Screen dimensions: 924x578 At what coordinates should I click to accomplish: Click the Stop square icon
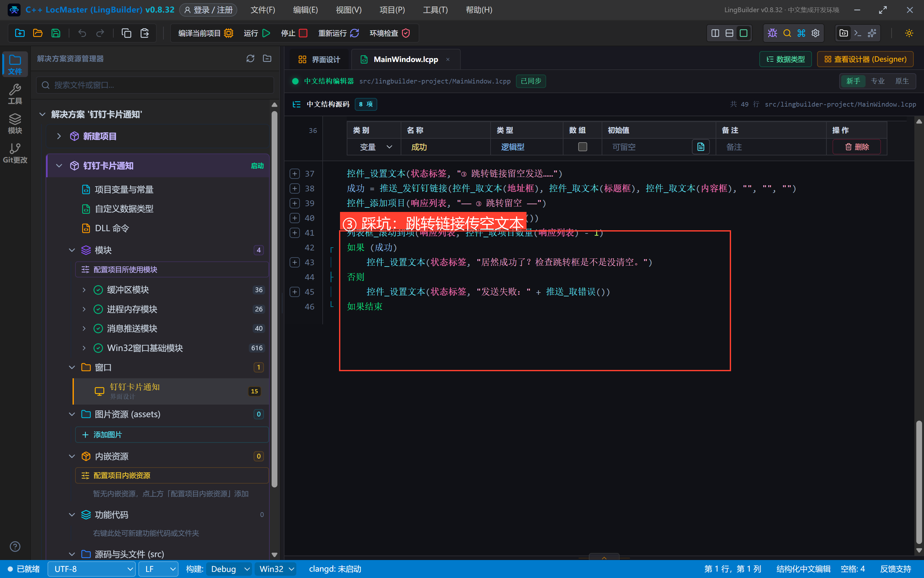[303, 33]
